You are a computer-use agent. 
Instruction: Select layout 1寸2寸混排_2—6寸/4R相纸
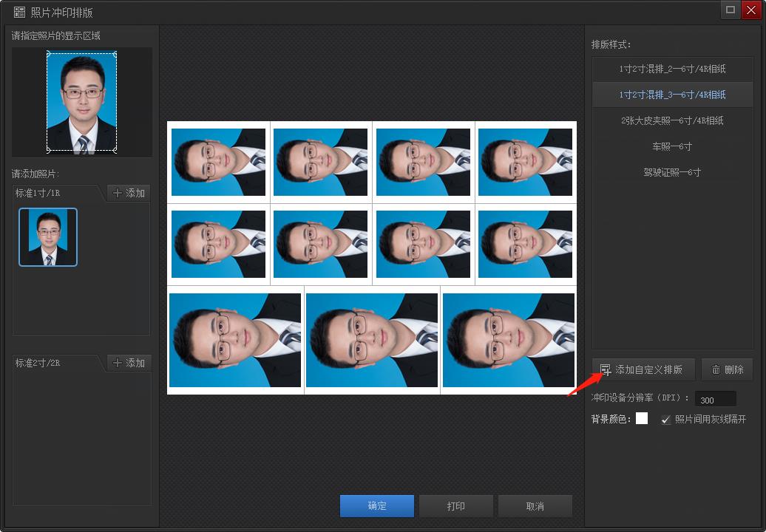(x=672, y=69)
